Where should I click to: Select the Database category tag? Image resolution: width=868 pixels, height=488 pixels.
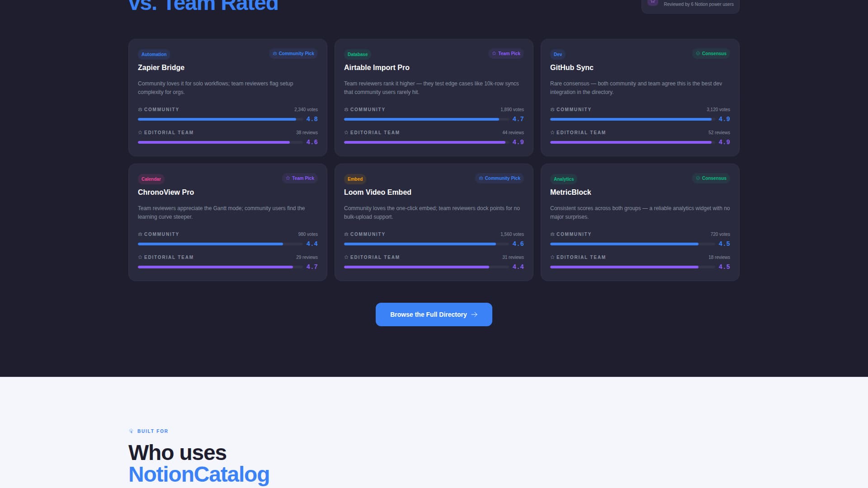tap(357, 54)
